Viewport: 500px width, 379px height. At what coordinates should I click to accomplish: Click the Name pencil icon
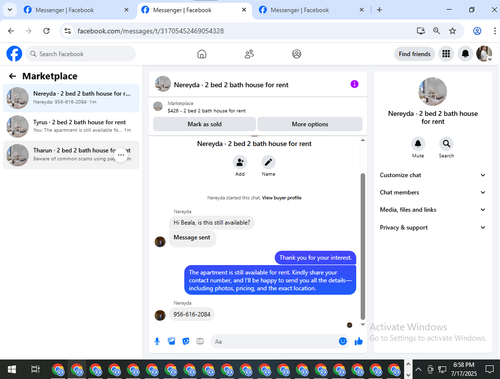[268, 162]
